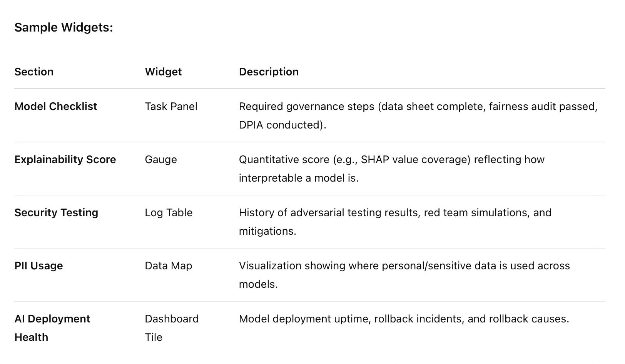Screen dimensions: 625x364
Task: Click the text 'DPIA conducted'
Action: (279, 125)
